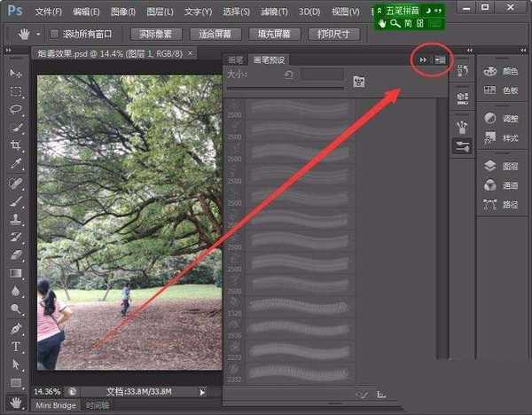The width and height of the screenshot is (532, 415).
Task: Click the 填充屏幕 button
Action: (x=274, y=35)
